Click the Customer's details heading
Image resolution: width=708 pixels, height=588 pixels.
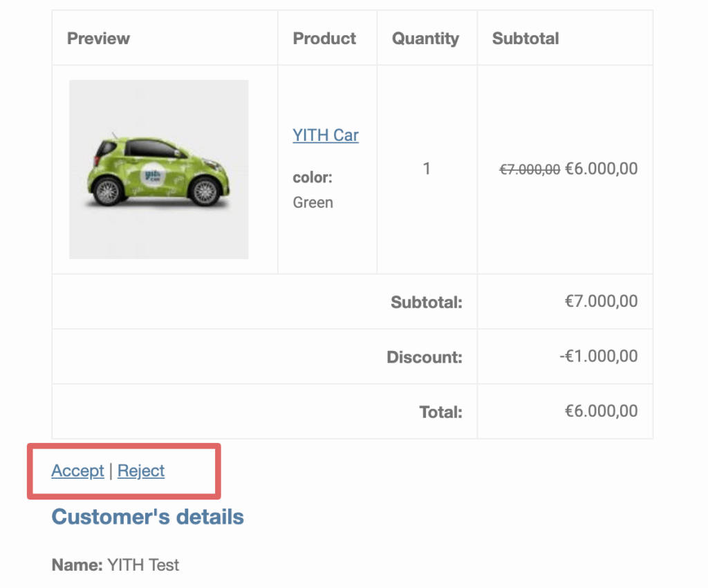tap(148, 517)
